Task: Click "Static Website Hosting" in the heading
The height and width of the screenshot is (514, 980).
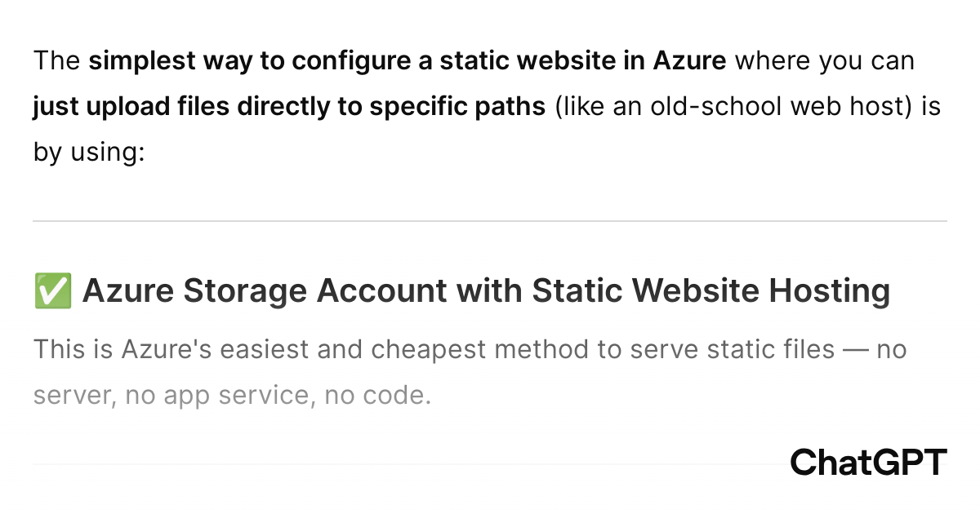Action: pyautogui.click(x=710, y=291)
